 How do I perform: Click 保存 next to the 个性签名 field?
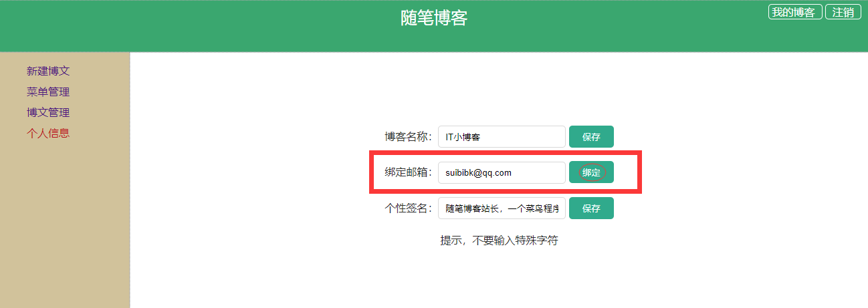point(591,208)
